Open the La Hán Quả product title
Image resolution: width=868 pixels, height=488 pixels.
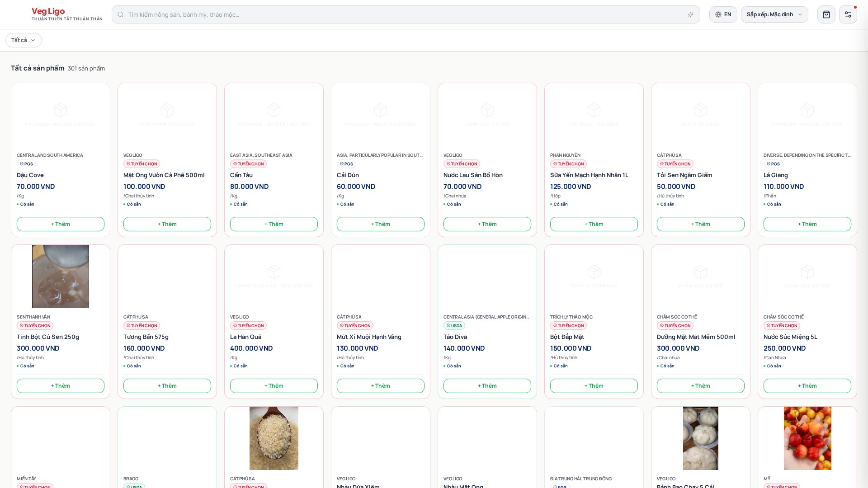pyautogui.click(x=245, y=337)
